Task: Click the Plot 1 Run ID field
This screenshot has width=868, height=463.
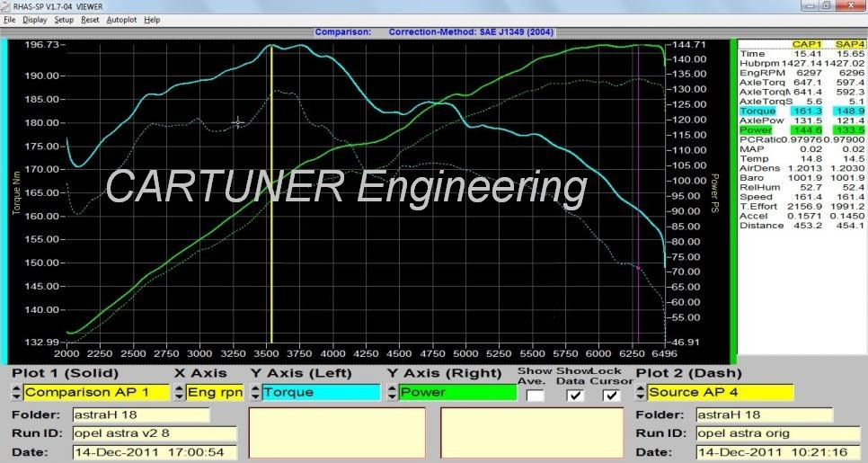Action: click(154, 433)
